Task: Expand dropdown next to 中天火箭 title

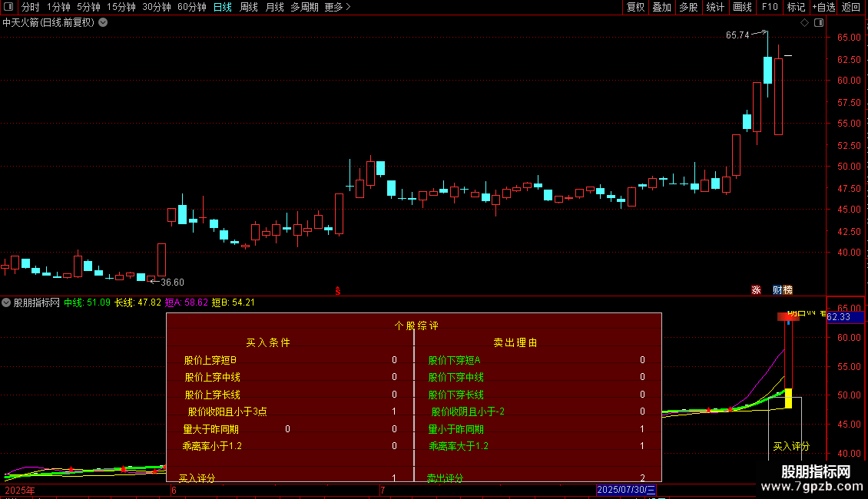Action: click(103, 23)
